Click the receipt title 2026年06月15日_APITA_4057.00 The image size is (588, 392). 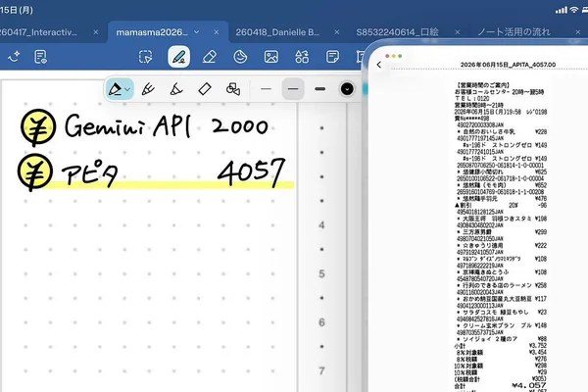[x=508, y=65]
